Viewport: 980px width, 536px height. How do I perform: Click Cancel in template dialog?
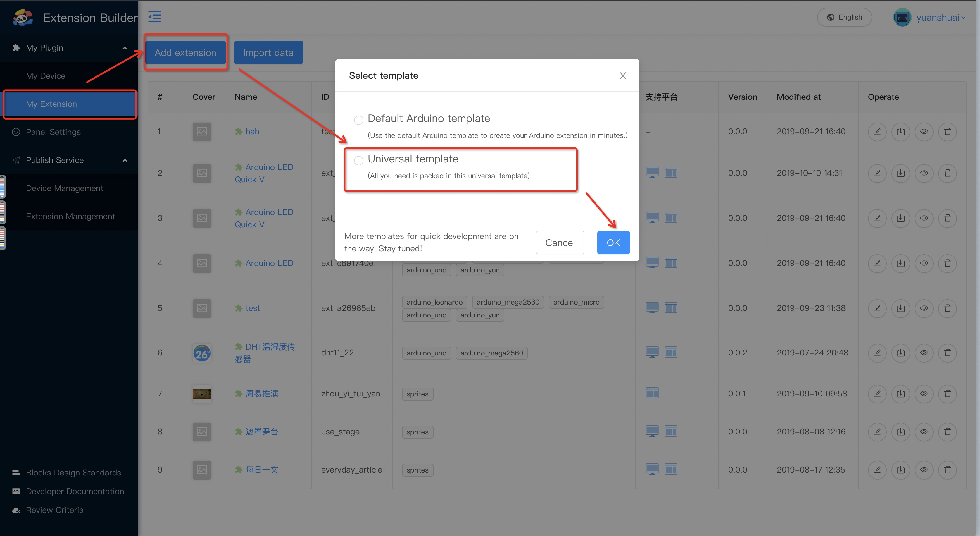[x=560, y=243]
